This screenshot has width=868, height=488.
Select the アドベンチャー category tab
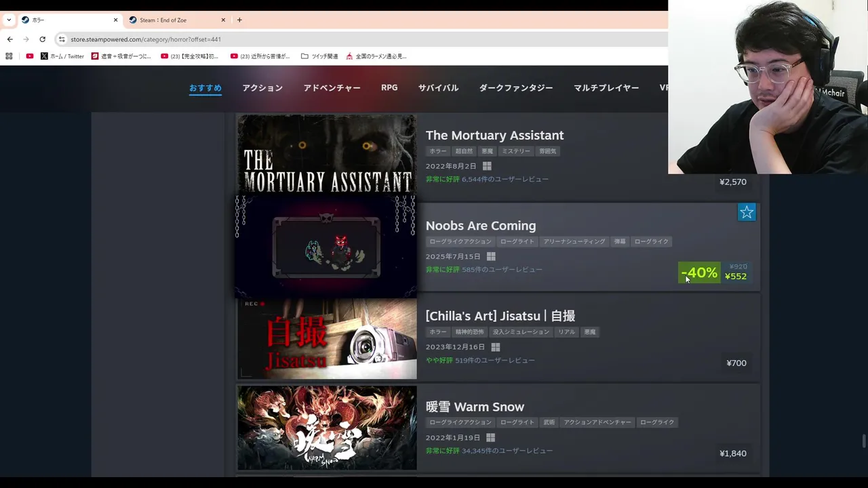click(x=332, y=88)
